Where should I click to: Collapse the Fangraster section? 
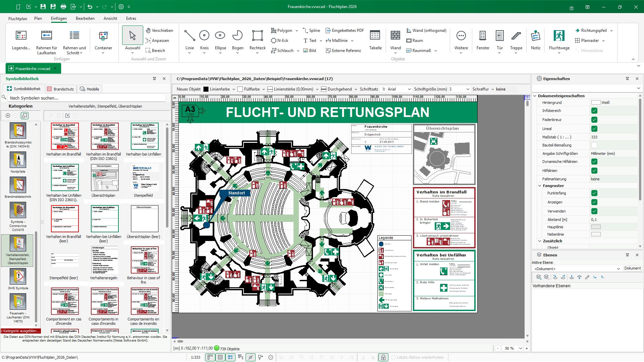click(540, 186)
